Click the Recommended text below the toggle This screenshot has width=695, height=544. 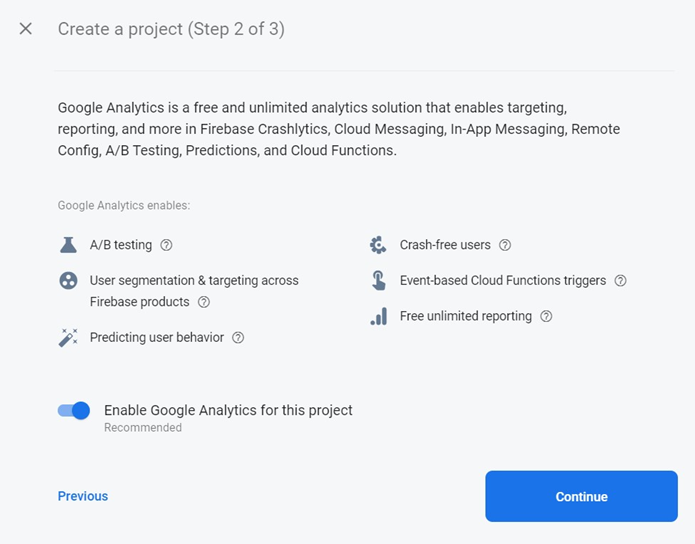(x=143, y=428)
